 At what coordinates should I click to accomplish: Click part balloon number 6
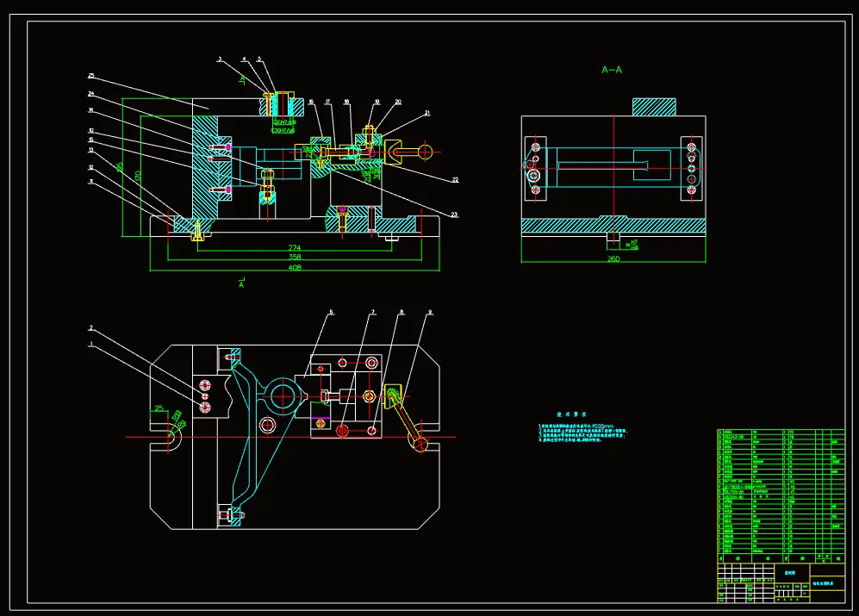tap(331, 313)
